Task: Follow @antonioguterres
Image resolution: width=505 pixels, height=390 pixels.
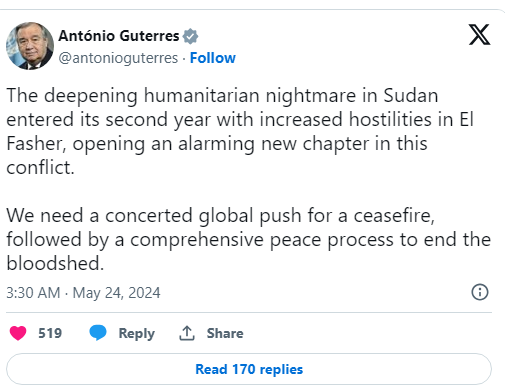Action: tap(213, 58)
